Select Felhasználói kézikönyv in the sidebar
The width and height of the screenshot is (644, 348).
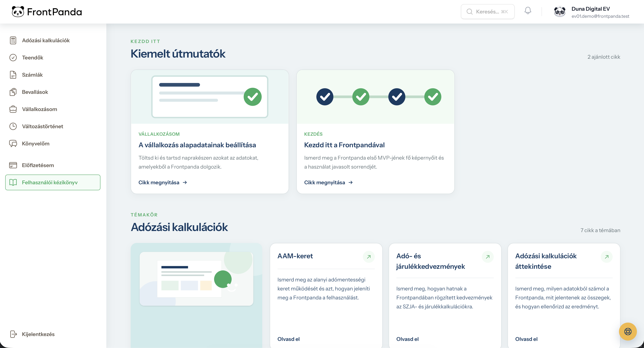[53, 182]
